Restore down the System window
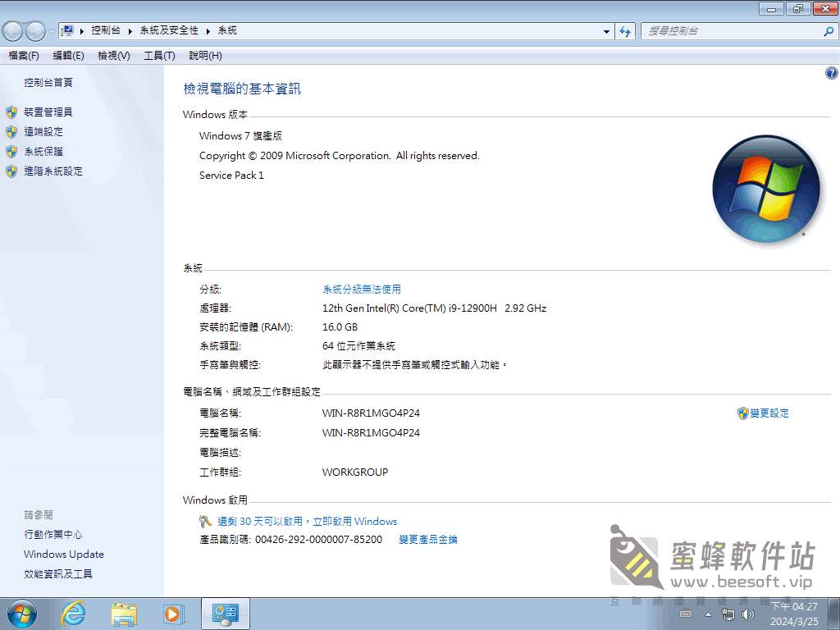The height and width of the screenshot is (630, 840). pyautogui.click(x=798, y=8)
